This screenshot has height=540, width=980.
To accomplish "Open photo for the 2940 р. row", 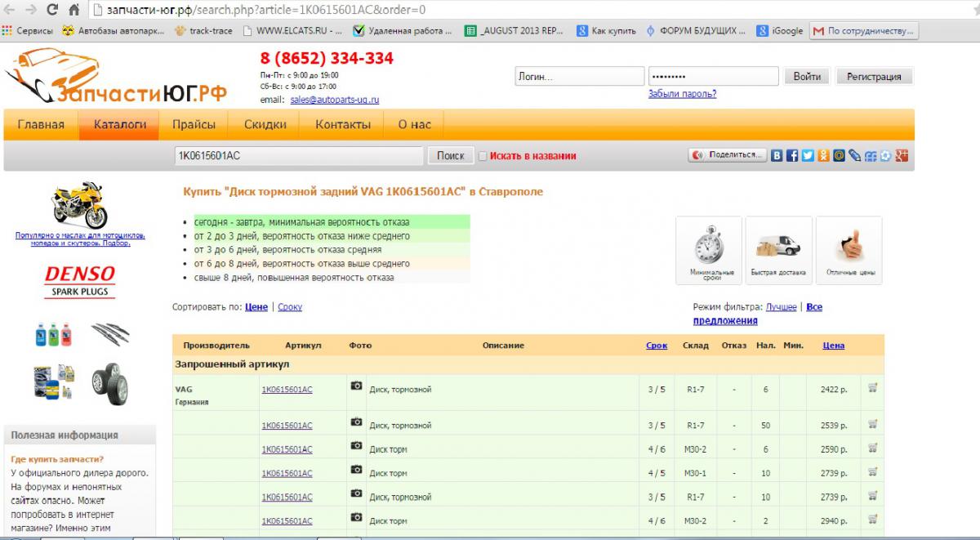I will click(x=356, y=517).
